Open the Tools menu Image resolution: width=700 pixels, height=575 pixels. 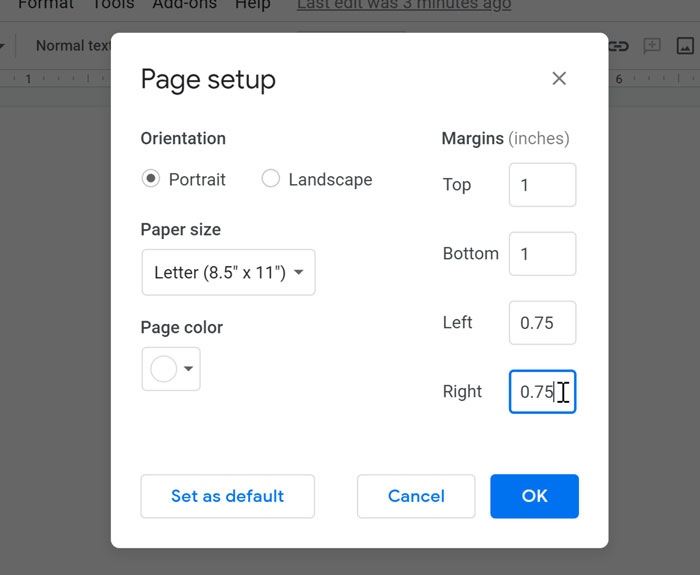(113, 5)
